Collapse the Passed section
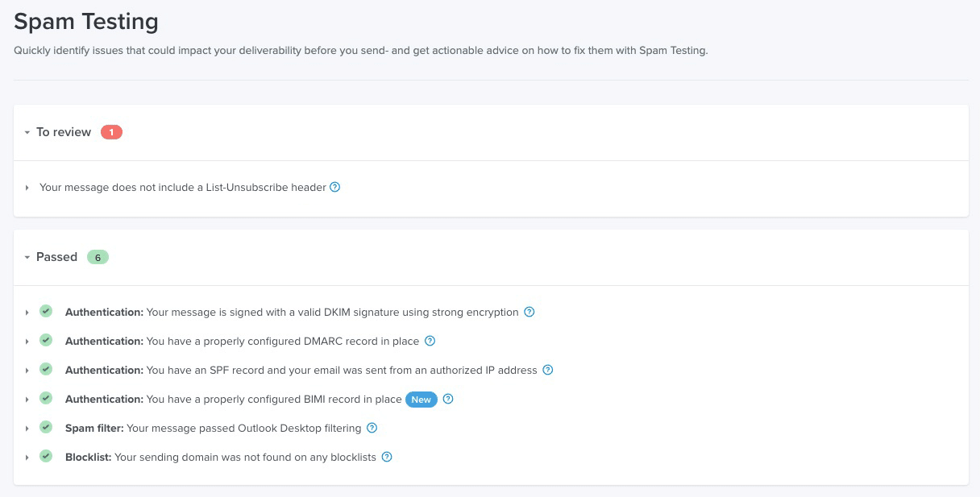980x497 pixels. pyautogui.click(x=27, y=257)
